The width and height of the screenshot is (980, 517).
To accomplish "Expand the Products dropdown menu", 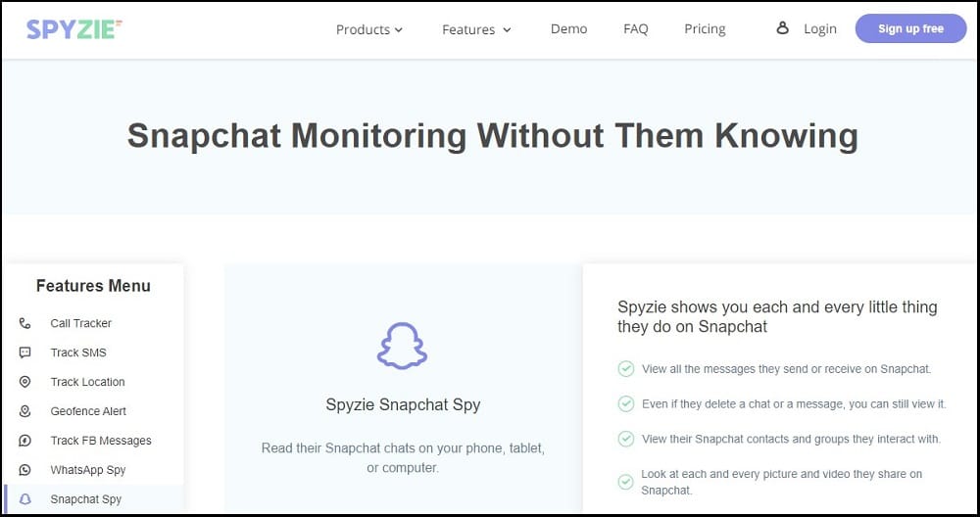I will [369, 29].
